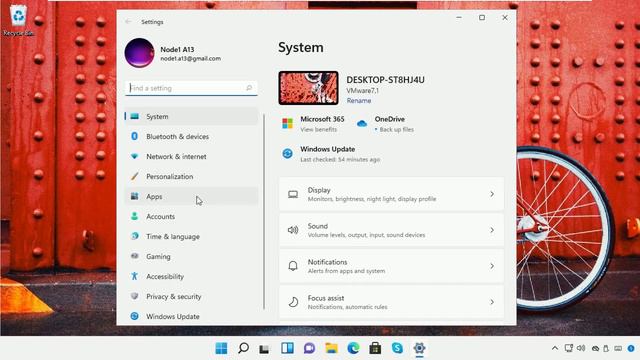The width and height of the screenshot is (640, 360).
Task: Click the OneDrive cloud icon
Action: coord(362,123)
